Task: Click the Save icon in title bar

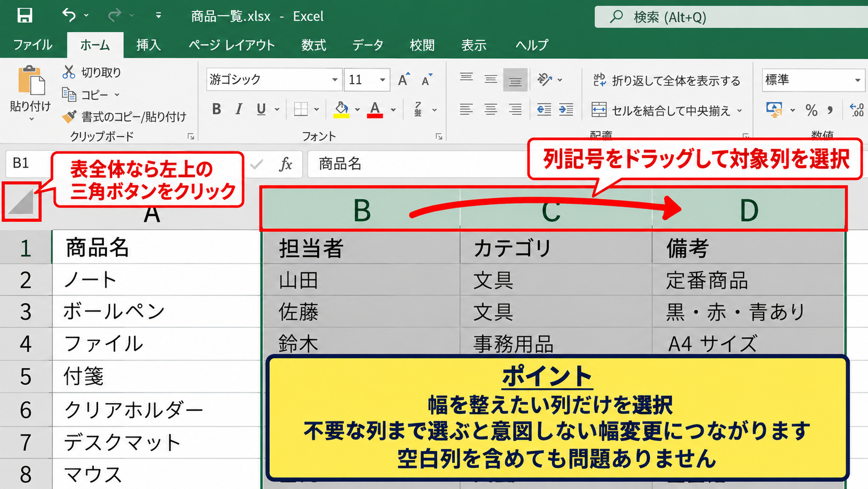Action: click(24, 16)
